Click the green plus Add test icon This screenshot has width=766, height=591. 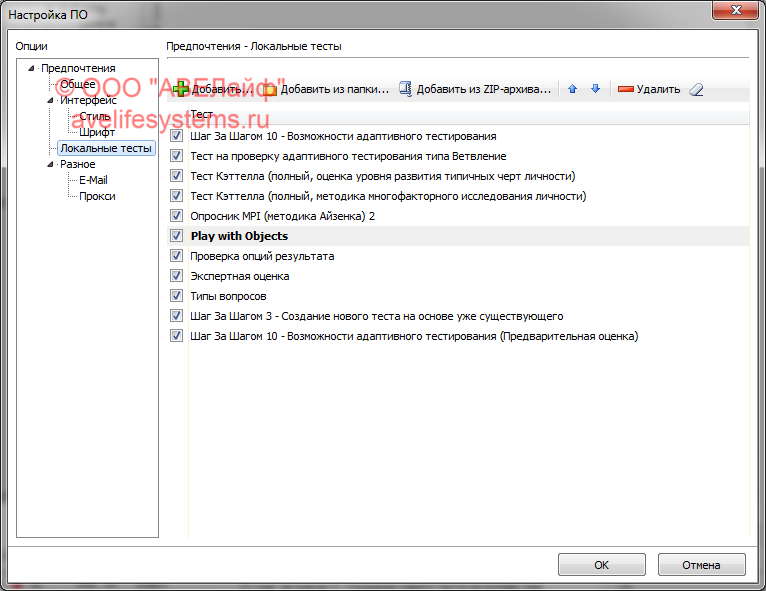(x=181, y=89)
